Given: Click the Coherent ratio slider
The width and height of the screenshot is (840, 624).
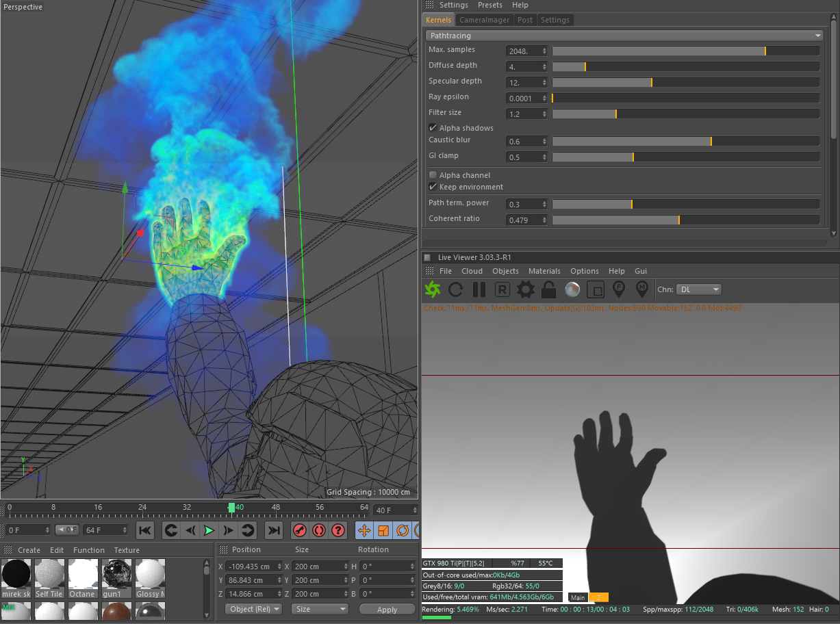Looking at the screenshot, I should point(686,220).
